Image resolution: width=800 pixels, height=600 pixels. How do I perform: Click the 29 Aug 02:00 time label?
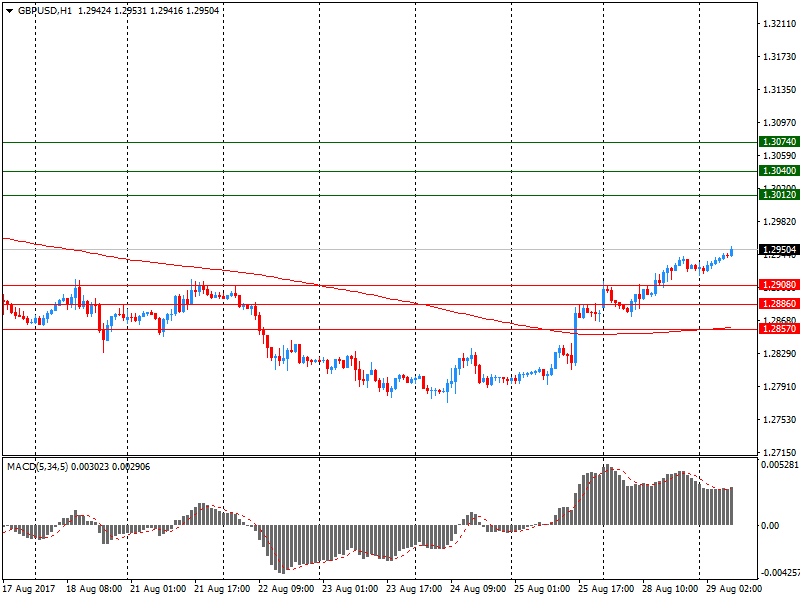tap(734, 589)
